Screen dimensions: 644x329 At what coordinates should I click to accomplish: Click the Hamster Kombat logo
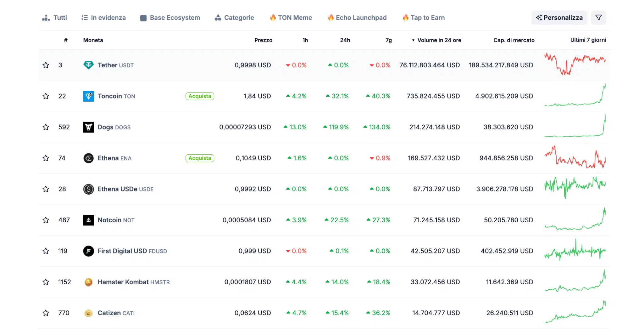click(x=88, y=282)
